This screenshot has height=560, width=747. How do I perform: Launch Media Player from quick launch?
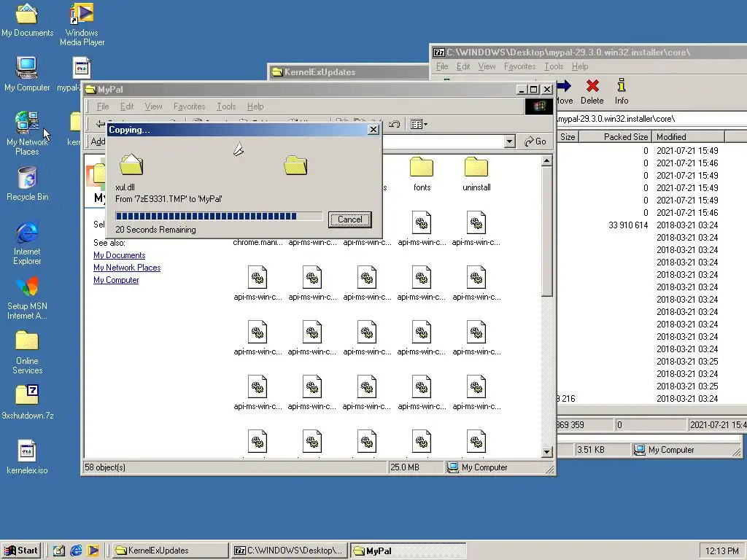93,551
